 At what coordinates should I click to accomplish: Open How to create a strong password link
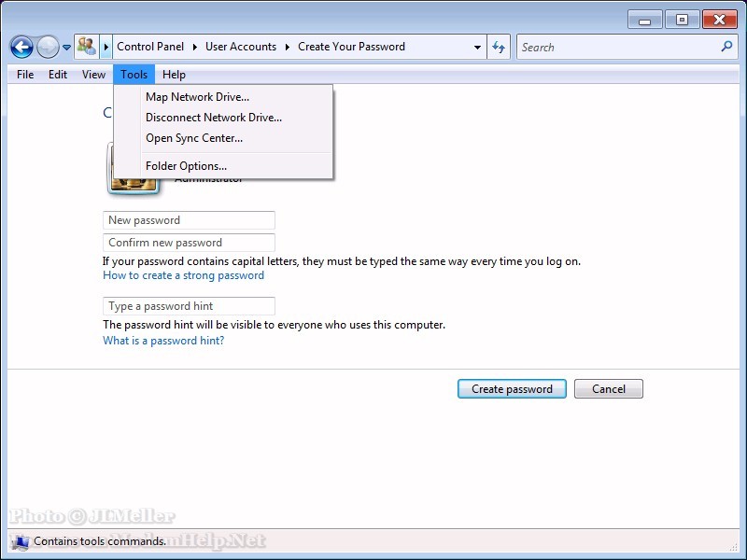(x=183, y=275)
